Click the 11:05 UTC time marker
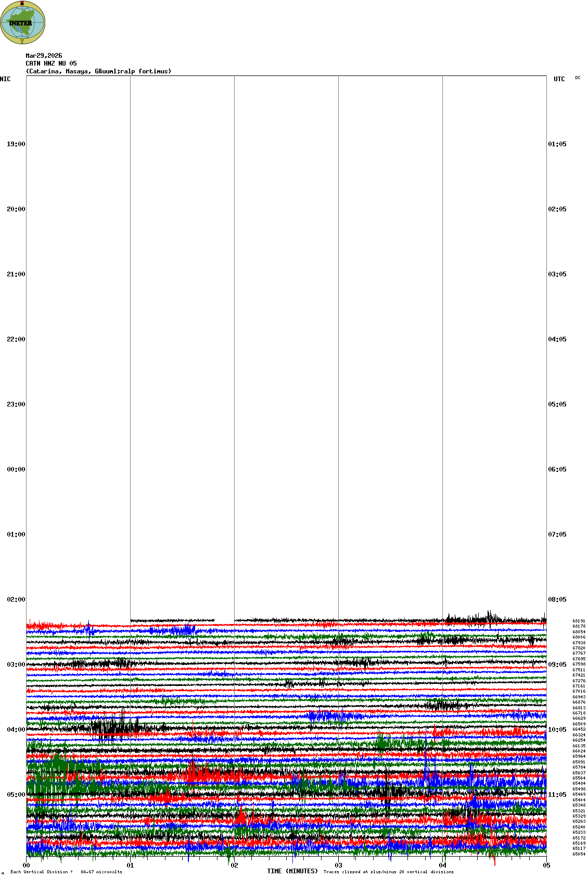The width and height of the screenshot is (588, 879). 557,795
